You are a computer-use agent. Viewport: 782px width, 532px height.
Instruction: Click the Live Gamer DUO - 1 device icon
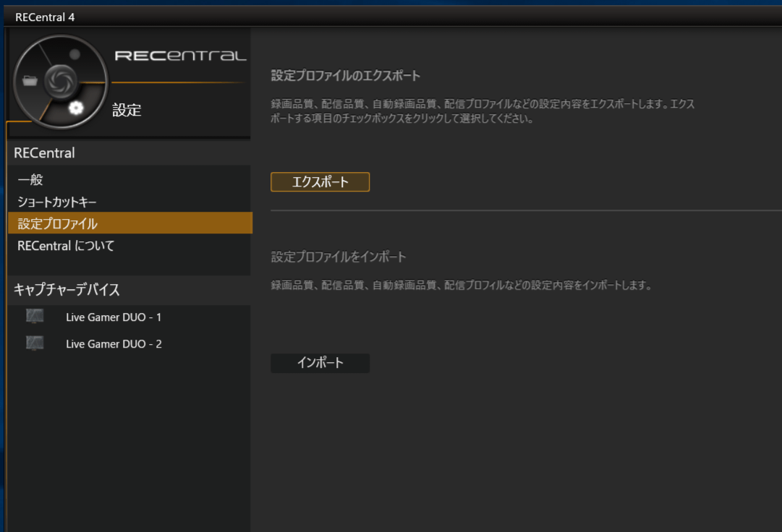click(35, 317)
